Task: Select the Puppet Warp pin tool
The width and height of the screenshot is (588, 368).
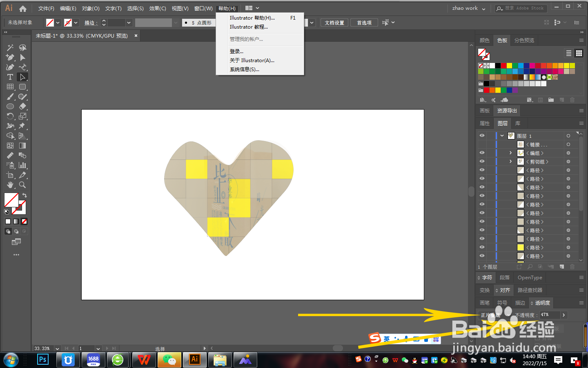Action: [22, 126]
